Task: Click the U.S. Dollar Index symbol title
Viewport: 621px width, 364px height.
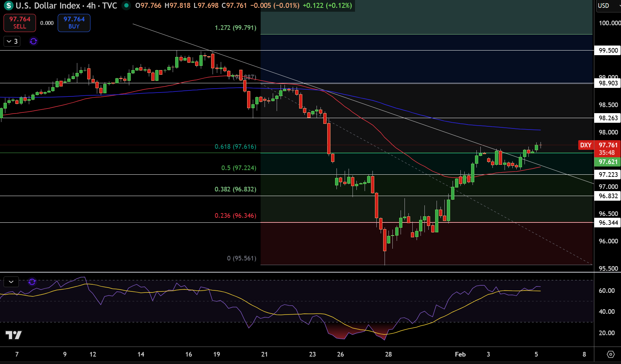Action: click(x=48, y=6)
